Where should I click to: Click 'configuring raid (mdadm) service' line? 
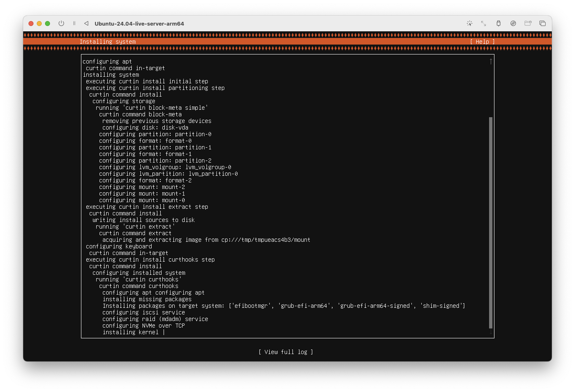[x=155, y=319]
